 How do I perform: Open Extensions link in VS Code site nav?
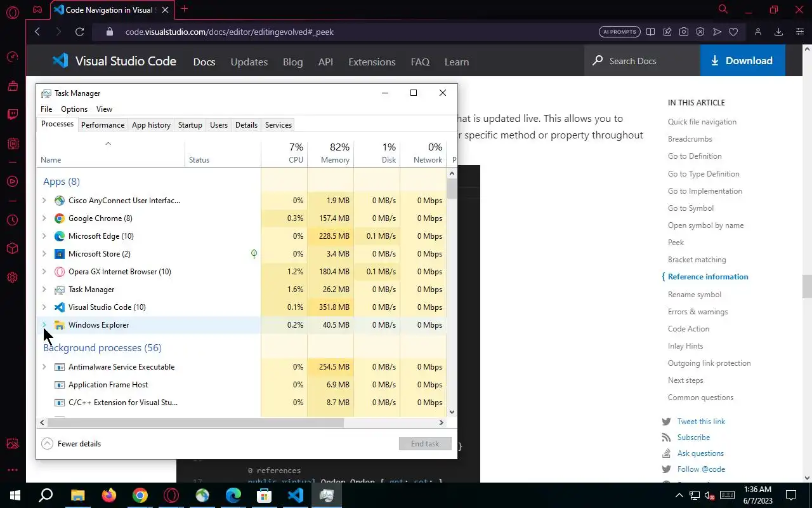[x=372, y=62]
